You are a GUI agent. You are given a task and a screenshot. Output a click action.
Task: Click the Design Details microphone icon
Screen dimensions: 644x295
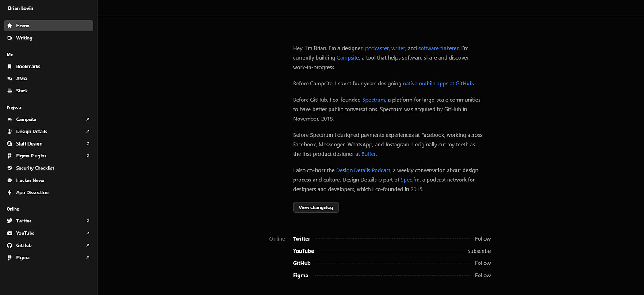[x=9, y=131]
